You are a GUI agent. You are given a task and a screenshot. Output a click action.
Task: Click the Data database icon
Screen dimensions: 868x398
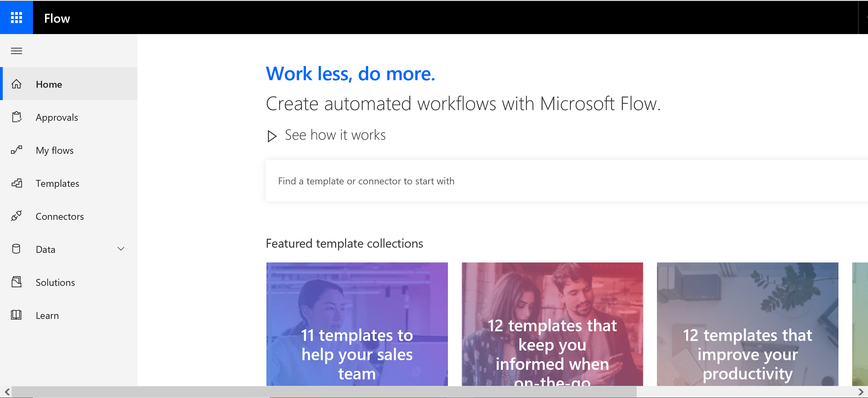(x=16, y=249)
